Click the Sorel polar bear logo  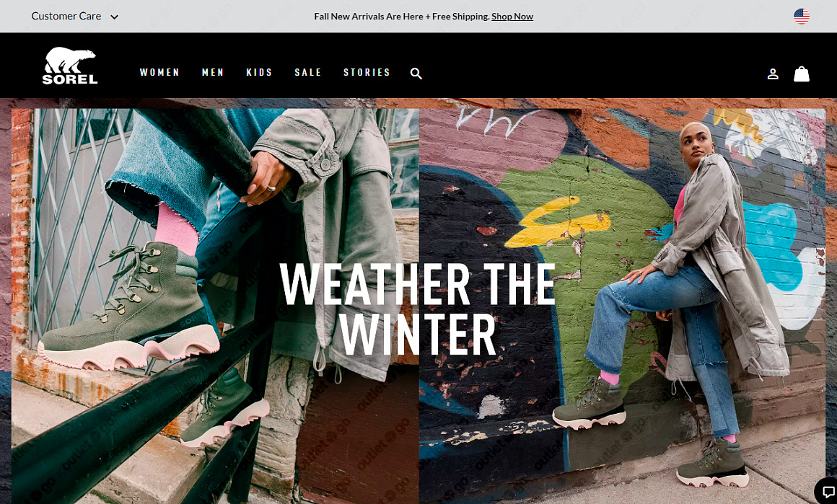click(70, 66)
